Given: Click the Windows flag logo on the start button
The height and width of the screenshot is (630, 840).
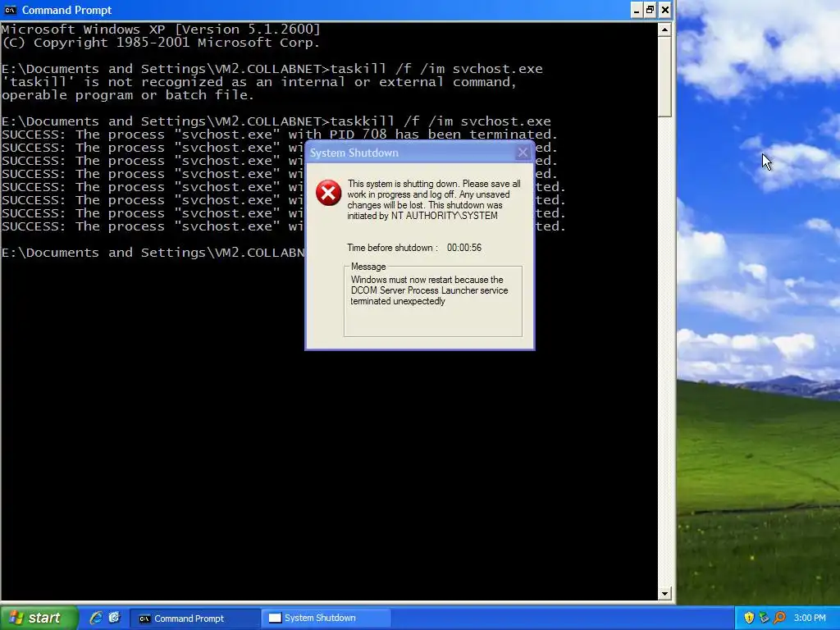Looking at the screenshot, I should click(x=16, y=618).
